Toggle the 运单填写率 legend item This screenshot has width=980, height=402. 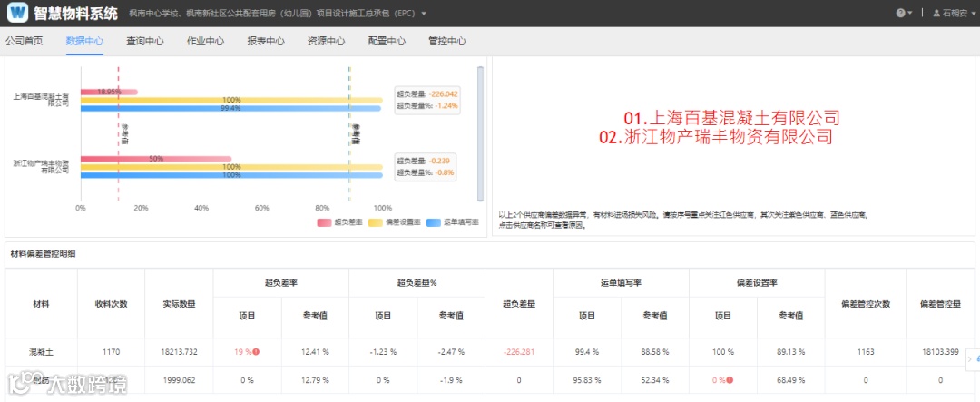coord(453,222)
